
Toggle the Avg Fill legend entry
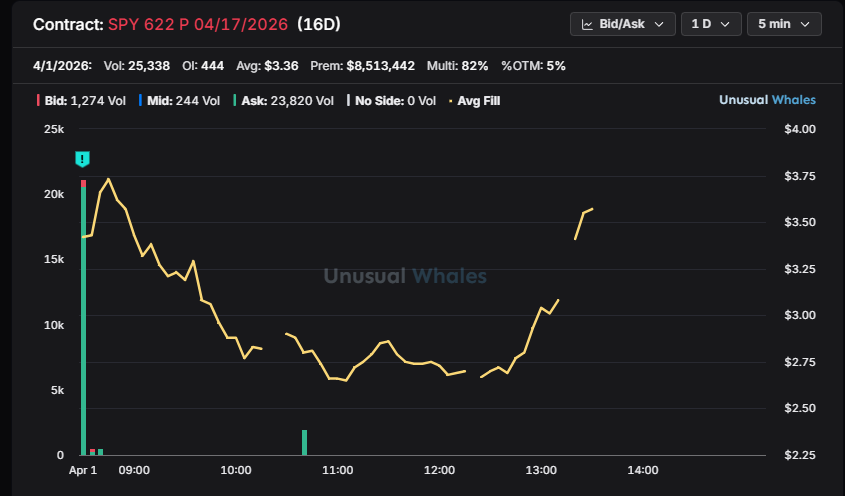pyautogui.click(x=475, y=101)
